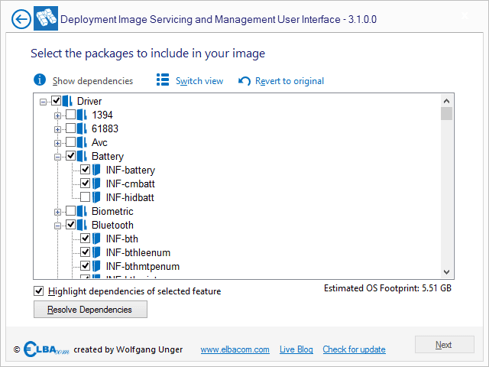
Task: Uncheck the INF-battery checkbox
Action: [x=85, y=170]
